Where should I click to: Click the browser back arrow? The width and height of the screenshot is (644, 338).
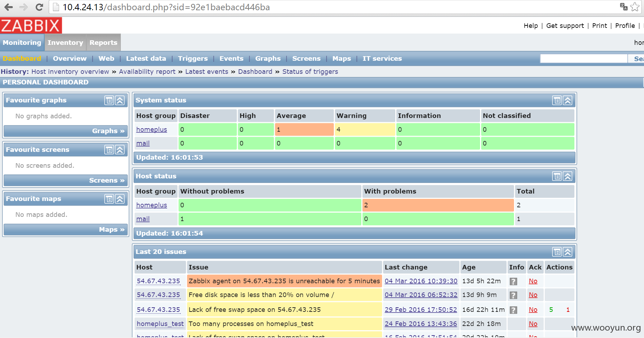pyautogui.click(x=8, y=7)
